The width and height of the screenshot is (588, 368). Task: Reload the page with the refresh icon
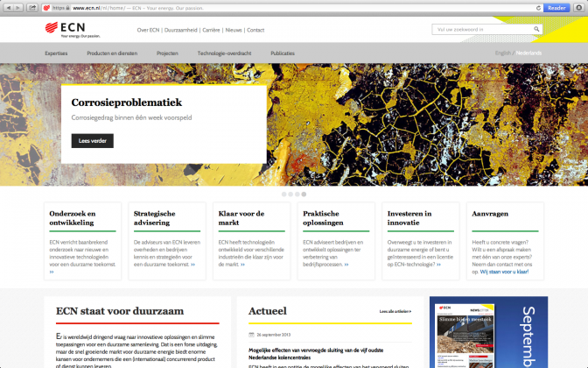tap(538, 8)
